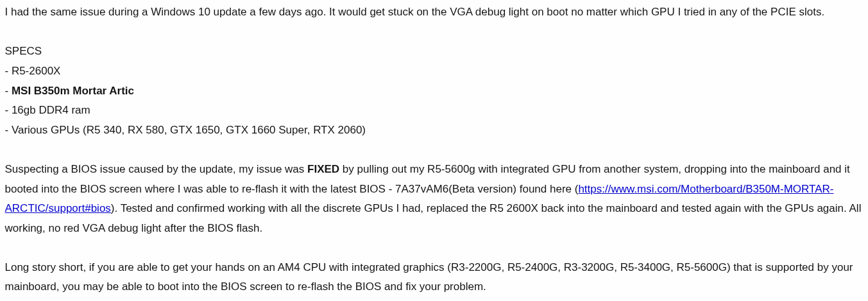Click the SPECS heading
868x301 pixels.
click(x=23, y=51)
